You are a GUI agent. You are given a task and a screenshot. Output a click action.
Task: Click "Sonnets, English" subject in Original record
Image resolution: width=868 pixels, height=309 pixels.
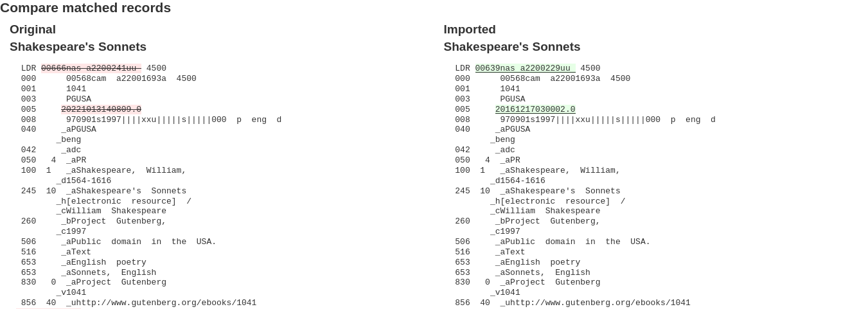click(109, 272)
